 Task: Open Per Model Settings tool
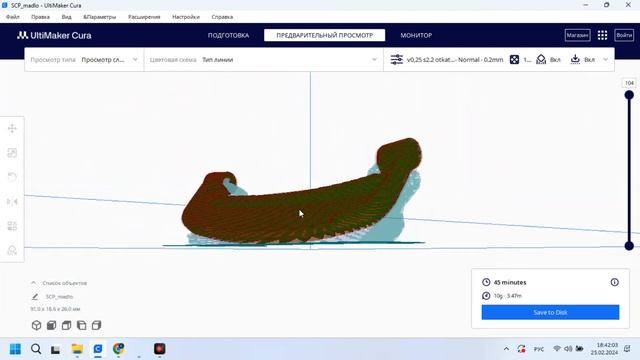coord(12,226)
